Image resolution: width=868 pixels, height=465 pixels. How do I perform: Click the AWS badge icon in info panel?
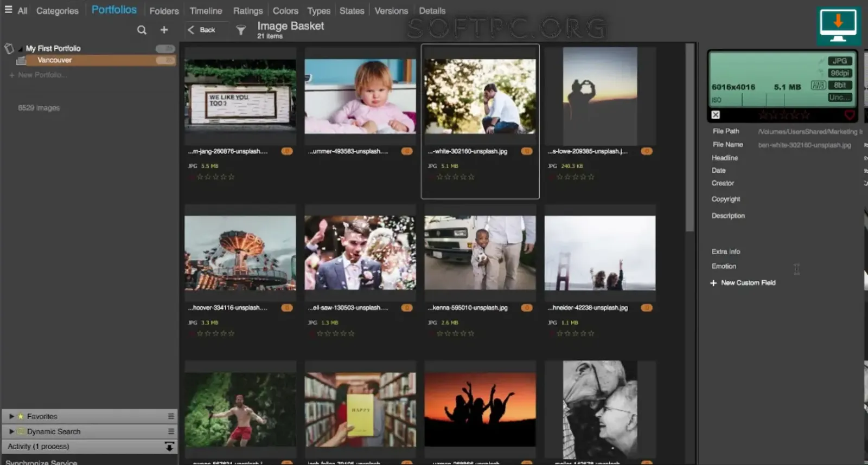pos(818,85)
